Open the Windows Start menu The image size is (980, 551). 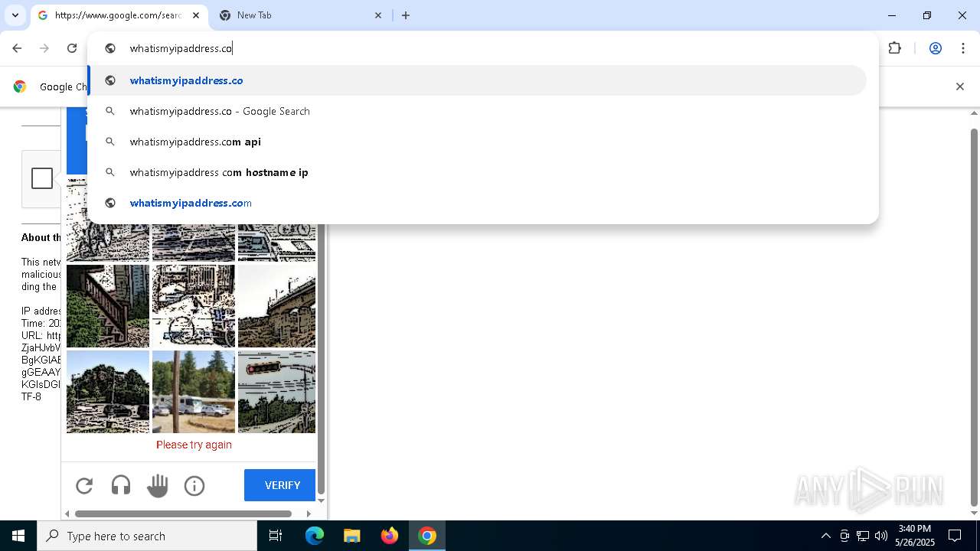[x=18, y=536]
